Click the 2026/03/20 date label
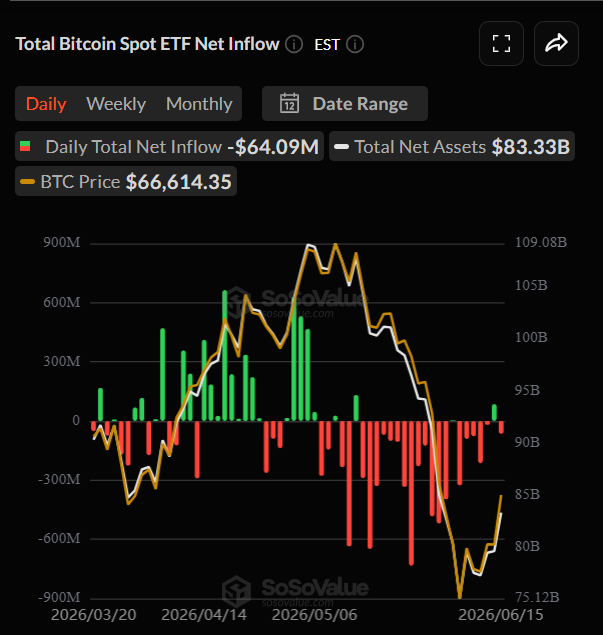Screen dimensions: 603x635 click(x=94, y=615)
